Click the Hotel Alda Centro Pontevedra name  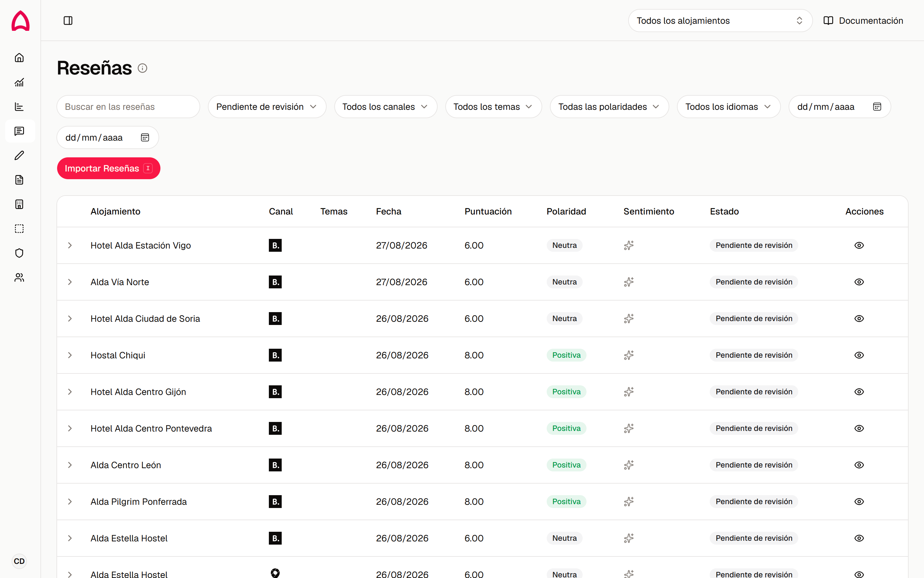click(x=151, y=429)
